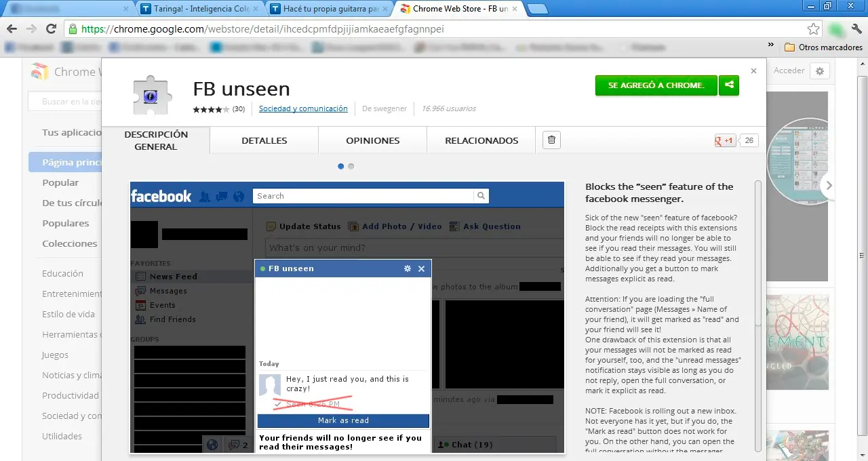Click the star rating of FB unseen
Viewport: 868px width, 461px height.
click(x=211, y=109)
